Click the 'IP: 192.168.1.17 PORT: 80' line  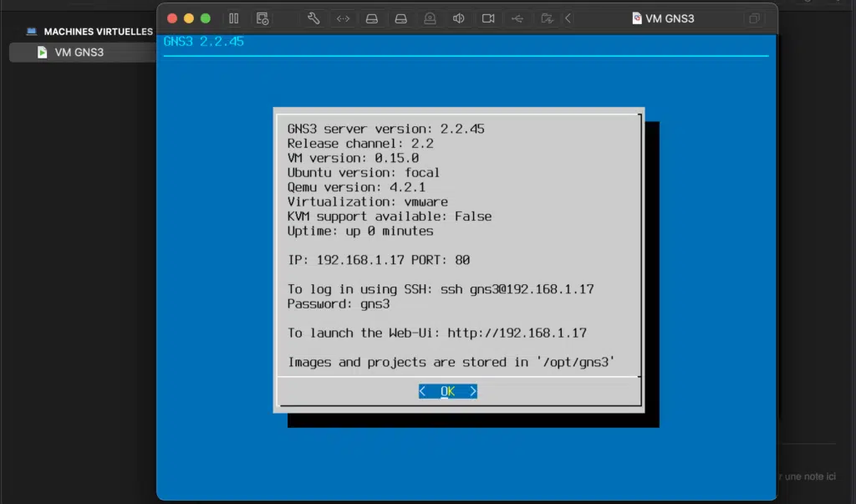(x=379, y=260)
